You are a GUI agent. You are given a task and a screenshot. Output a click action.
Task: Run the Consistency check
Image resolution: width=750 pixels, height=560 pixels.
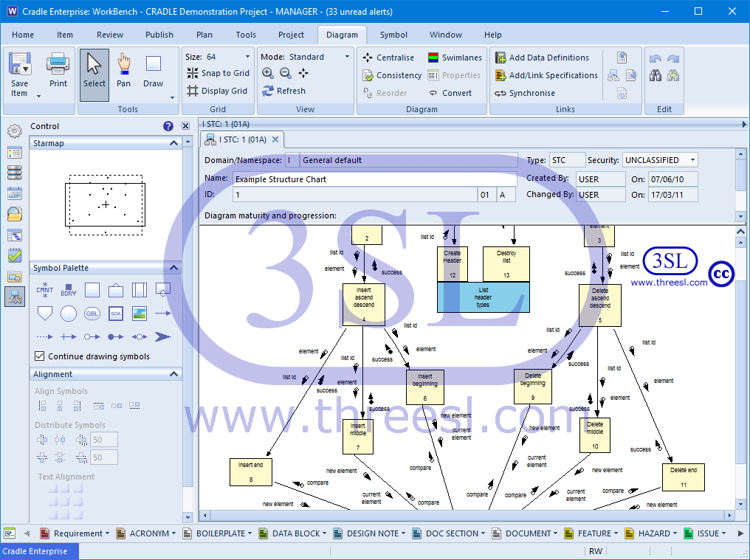pos(392,75)
